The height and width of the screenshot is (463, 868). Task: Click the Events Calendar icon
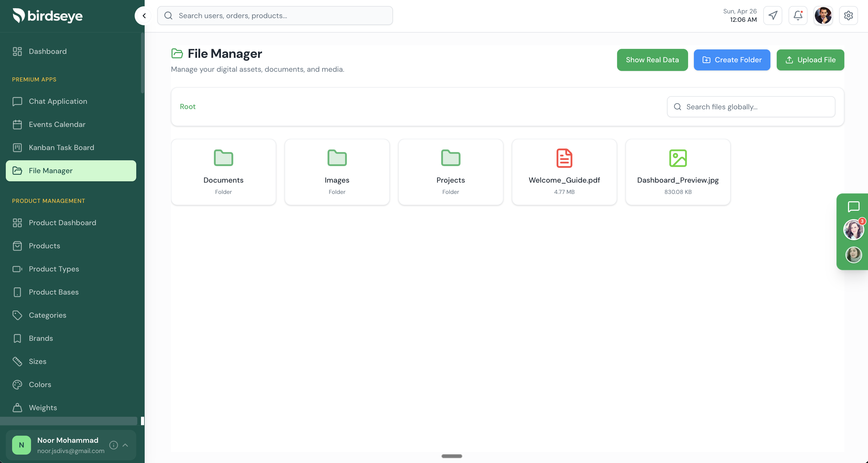[17, 125]
